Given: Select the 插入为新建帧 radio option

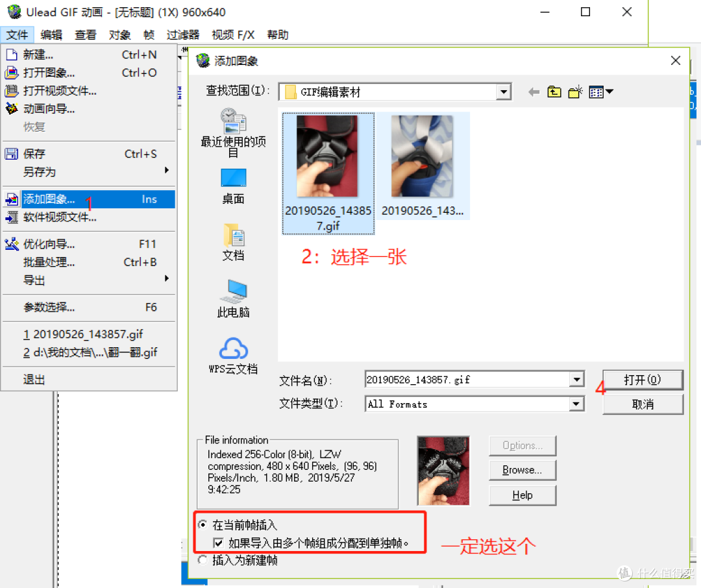Looking at the screenshot, I should (x=202, y=560).
